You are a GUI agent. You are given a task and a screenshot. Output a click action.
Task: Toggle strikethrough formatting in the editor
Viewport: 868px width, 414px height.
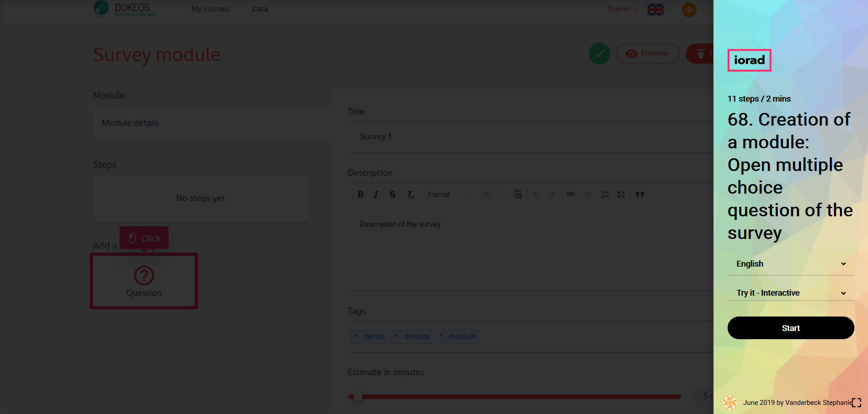click(x=392, y=195)
